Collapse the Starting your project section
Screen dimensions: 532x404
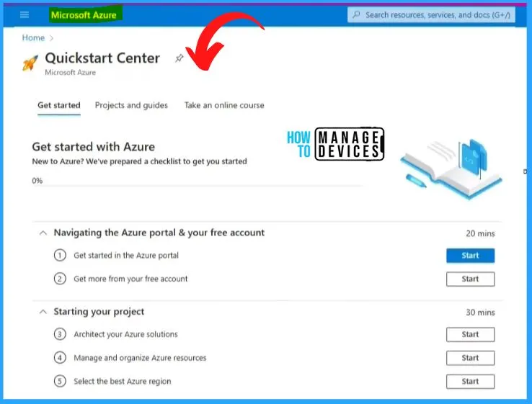pos(43,312)
